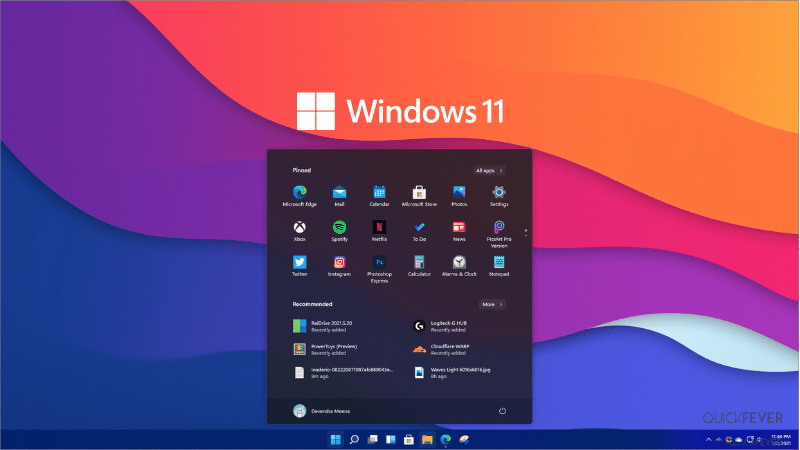Launch the Xbox app

pos(299,231)
